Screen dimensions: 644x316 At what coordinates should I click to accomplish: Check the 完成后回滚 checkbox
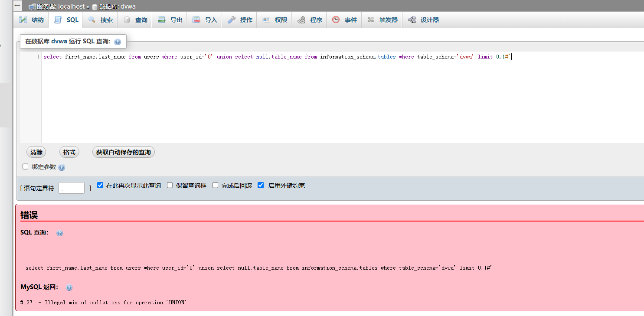click(x=216, y=185)
